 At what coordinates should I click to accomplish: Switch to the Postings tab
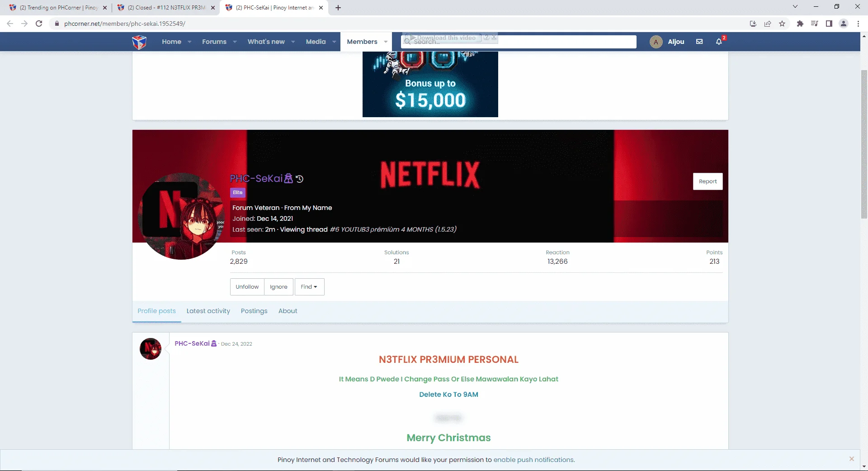254,311
